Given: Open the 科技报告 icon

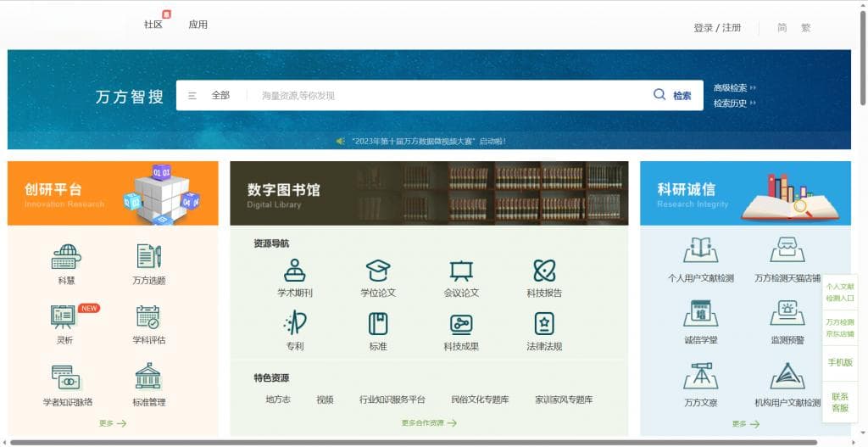Looking at the screenshot, I should click(544, 271).
